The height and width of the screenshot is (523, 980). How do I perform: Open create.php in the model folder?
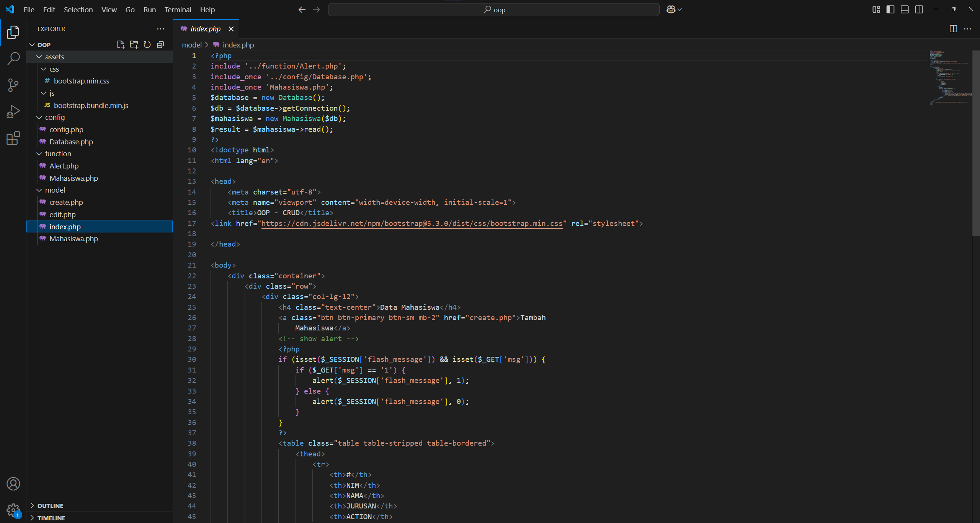point(66,202)
